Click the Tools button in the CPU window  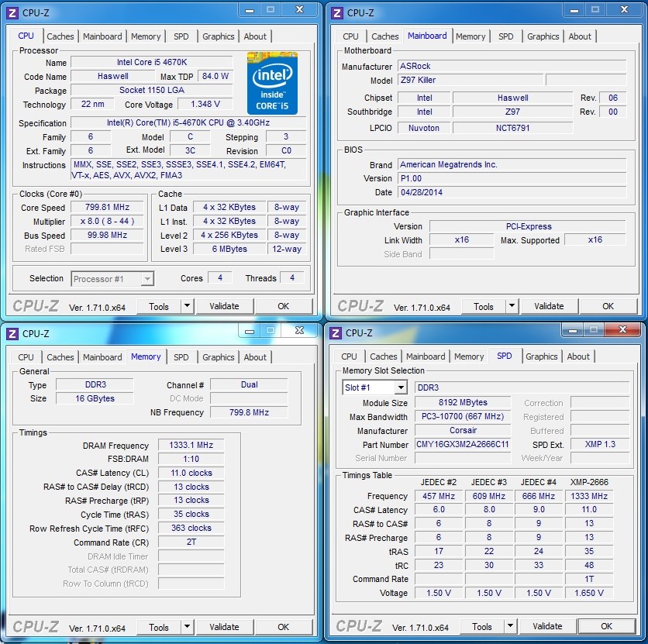pyautogui.click(x=159, y=306)
